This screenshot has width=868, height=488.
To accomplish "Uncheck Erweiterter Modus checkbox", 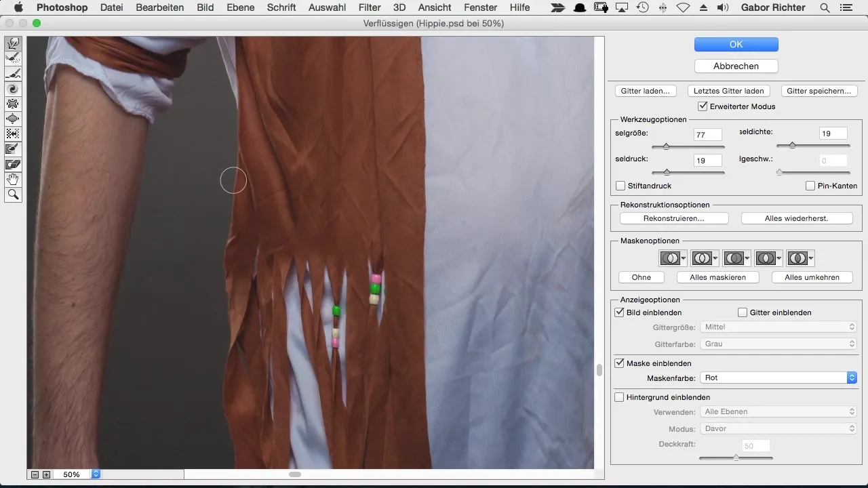I will [x=703, y=106].
